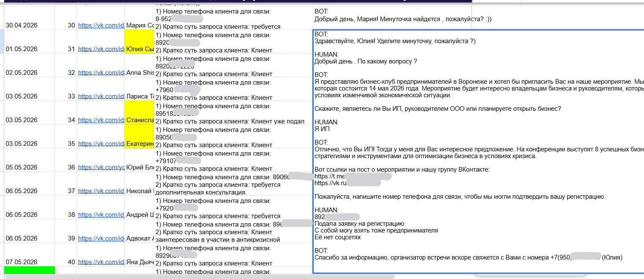644x279 pixels.
Task: Click the number cell 32
Action: 66,66
